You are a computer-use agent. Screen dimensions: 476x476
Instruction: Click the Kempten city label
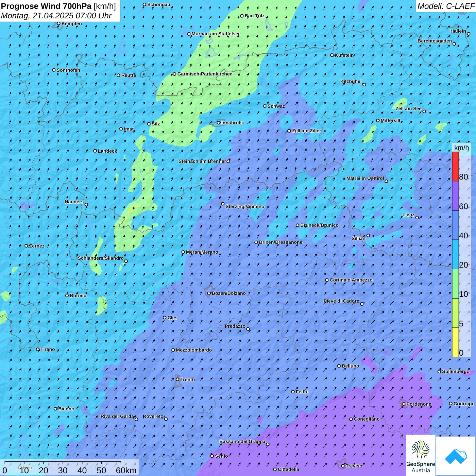[72, 23]
